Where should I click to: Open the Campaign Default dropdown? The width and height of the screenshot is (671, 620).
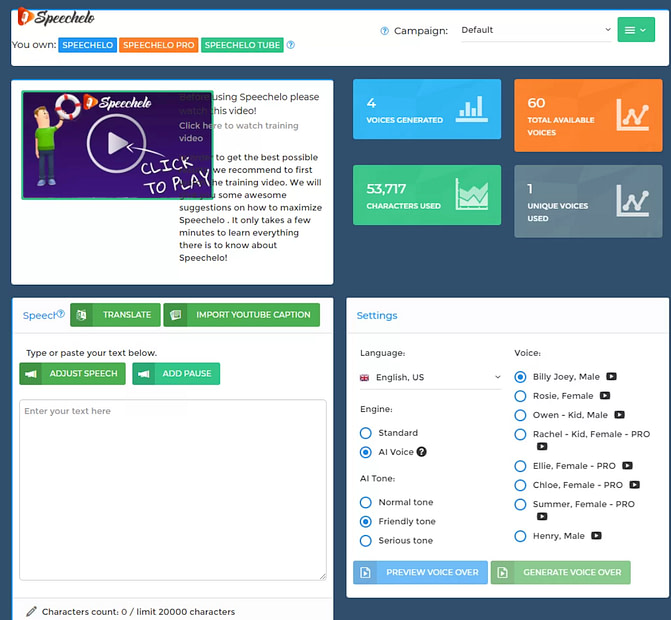[x=536, y=30]
